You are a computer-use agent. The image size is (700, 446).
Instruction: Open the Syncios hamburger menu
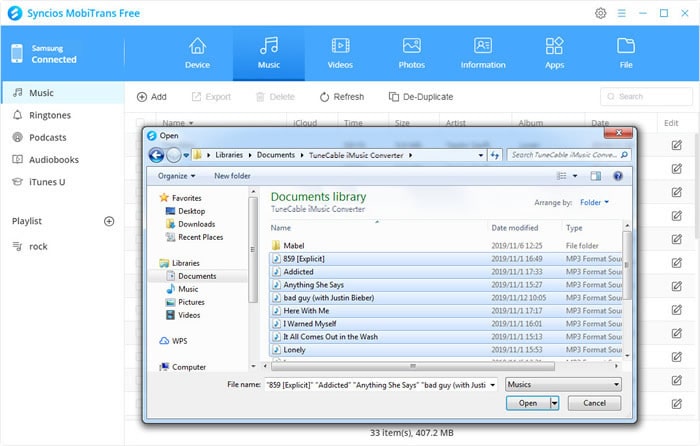pyautogui.click(x=621, y=13)
